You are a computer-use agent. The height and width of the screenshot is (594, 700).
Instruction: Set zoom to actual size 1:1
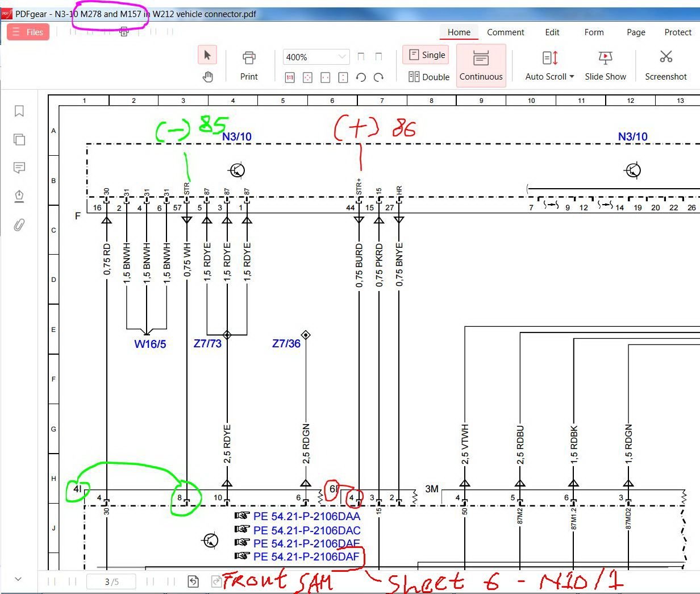tap(290, 77)
